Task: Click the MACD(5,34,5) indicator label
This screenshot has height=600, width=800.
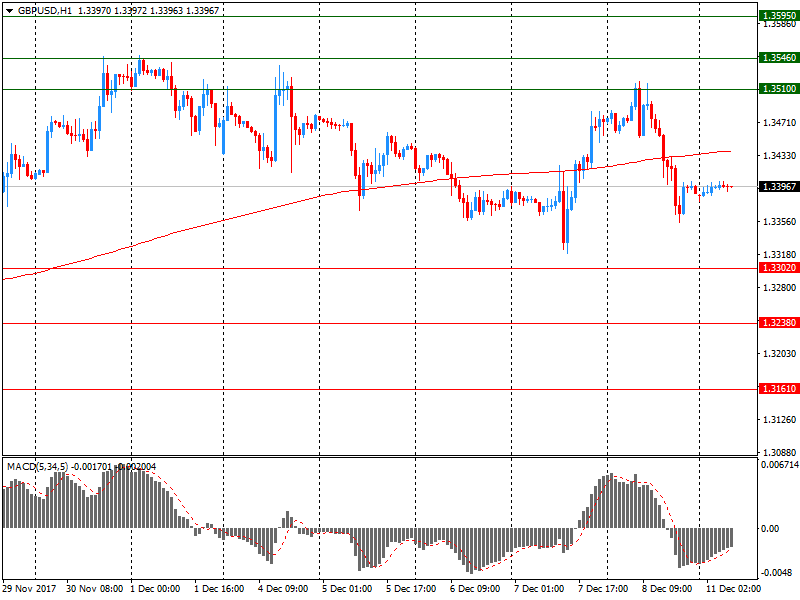Action: 37,466
